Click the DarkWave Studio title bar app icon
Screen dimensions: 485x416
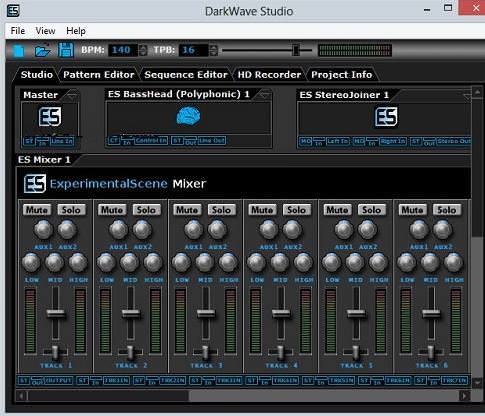pos(13,11)
